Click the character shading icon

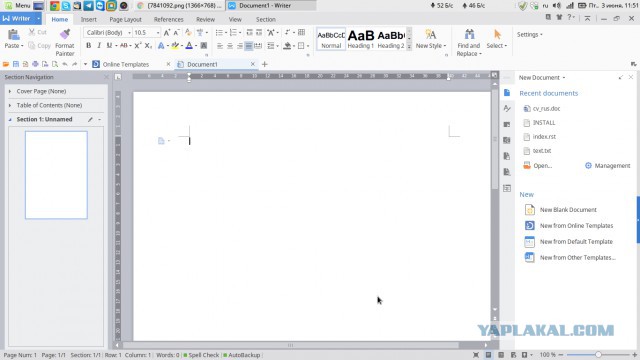[204, 46]
